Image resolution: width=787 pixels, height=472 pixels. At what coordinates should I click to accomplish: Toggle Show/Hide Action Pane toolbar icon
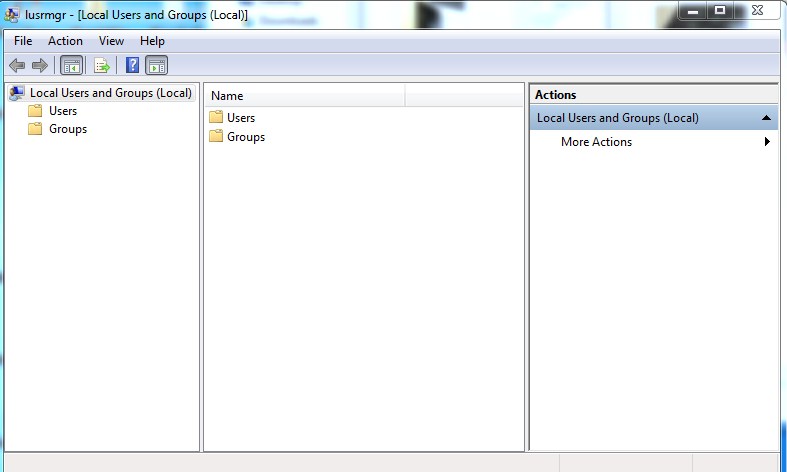click(157, 65)
